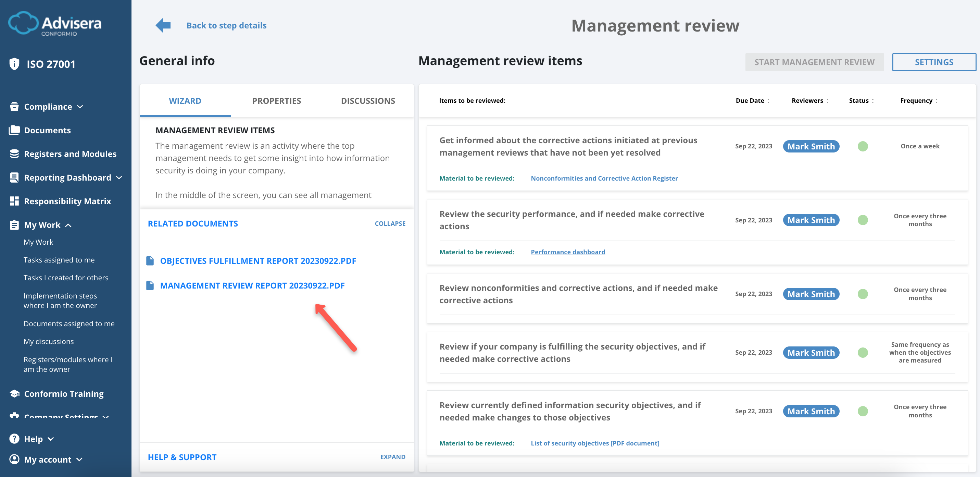Open the Discussions tab
Screen dimensions: 980x477
tap(367, 100)
